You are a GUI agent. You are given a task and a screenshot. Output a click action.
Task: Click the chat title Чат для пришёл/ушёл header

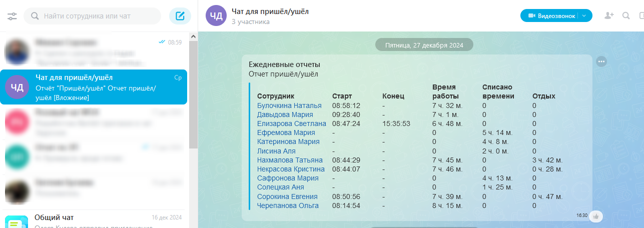click(x=270, y=11)
